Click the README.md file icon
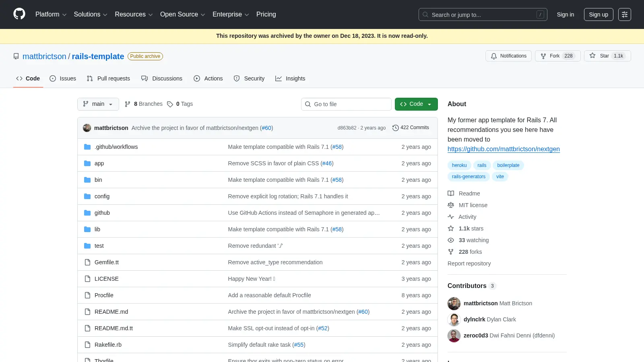This screenshot has width=644, height=362. point(87,312)
